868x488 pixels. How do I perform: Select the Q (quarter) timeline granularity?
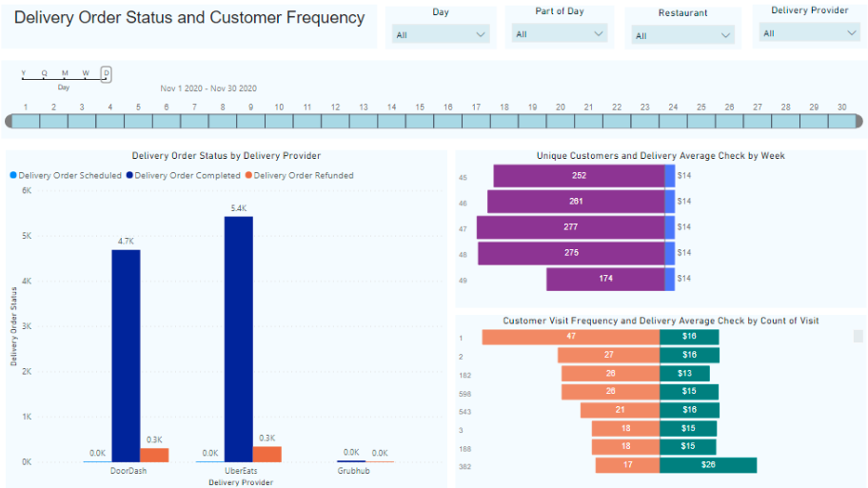pyautogui.click(x=45, y=73)
